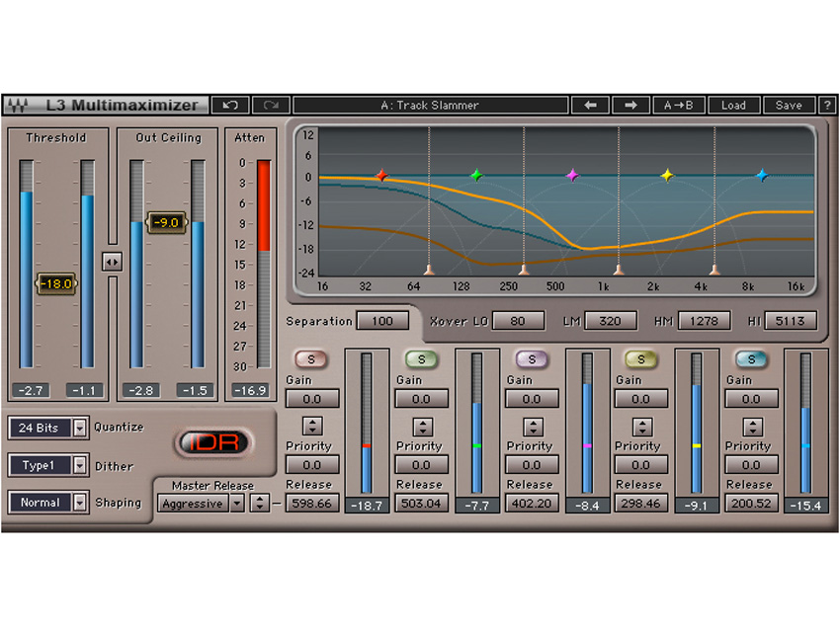Toggle the IDR dither button
Screen dimensions: 840x630
click(x=213, y=442)
